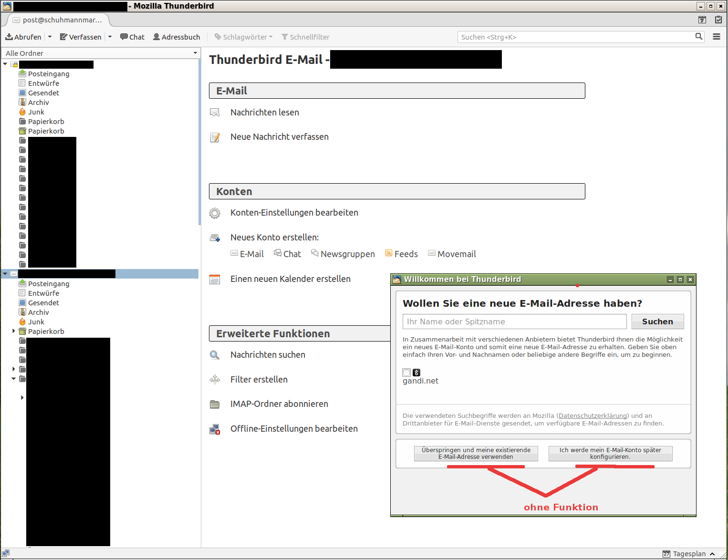Expand the Papierkorb folder with the arrow
This screenshot has width=728, height=560.
(13, 331)
